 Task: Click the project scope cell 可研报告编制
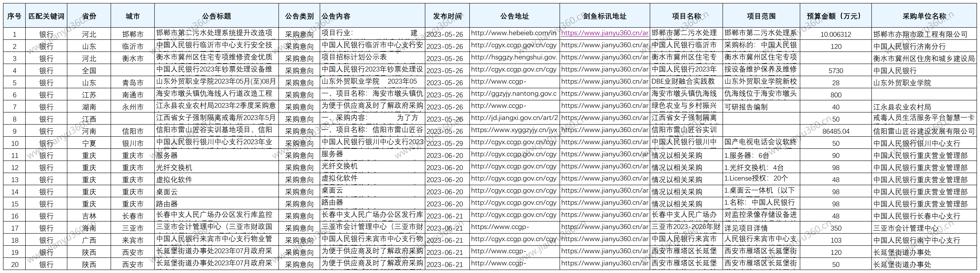(761, 107)
